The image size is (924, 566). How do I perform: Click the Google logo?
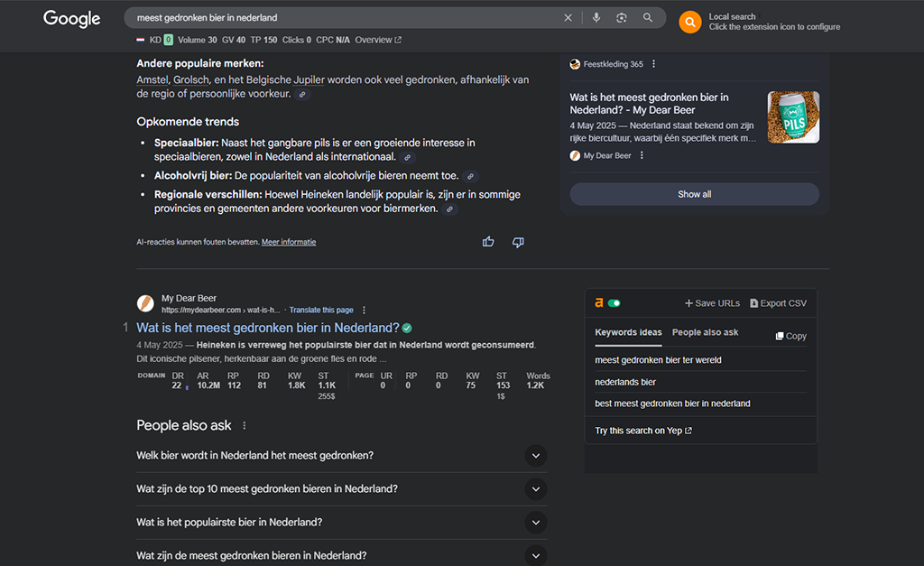point(72,19)
